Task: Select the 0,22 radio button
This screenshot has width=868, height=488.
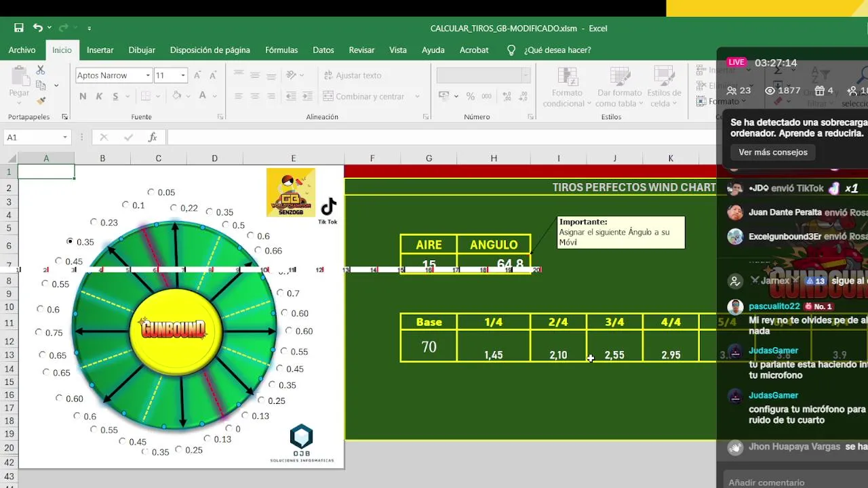Action: click(x=174, y=208)
